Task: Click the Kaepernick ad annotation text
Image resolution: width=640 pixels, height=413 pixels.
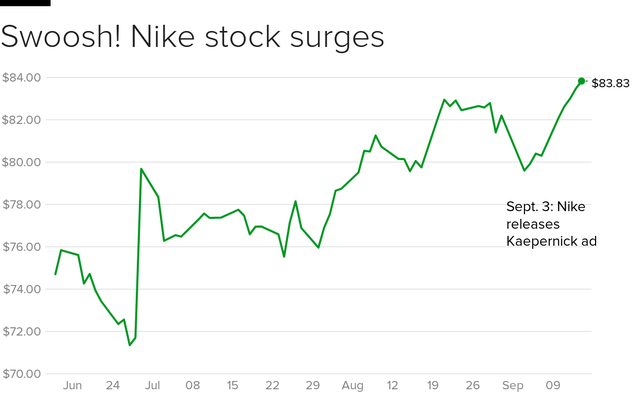Action: point(551,224)
